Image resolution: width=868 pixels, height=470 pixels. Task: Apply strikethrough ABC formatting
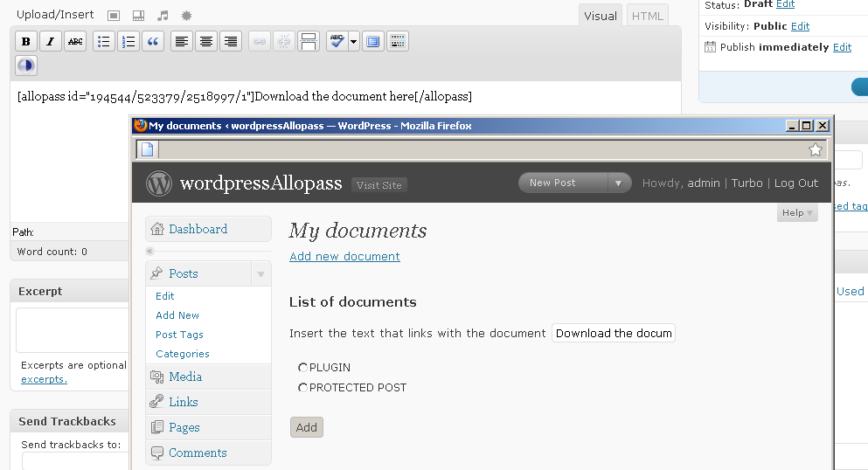(75, 41)
